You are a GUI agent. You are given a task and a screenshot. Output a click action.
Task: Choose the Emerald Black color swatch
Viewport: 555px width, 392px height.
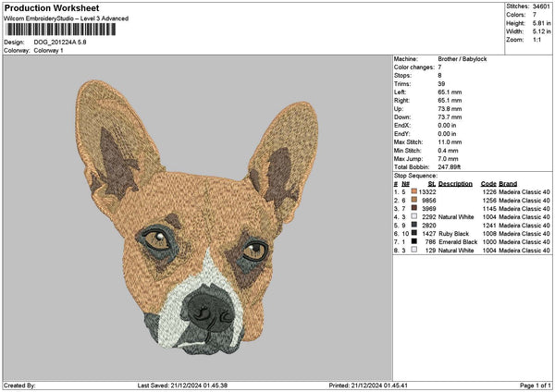click(x=413, y=241)
